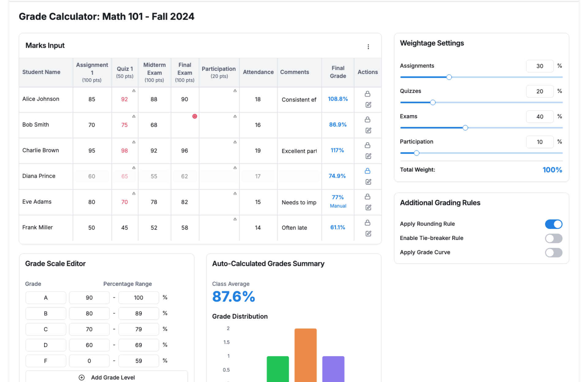Enable the Tie-breaker Rule toggle
This screenshot has height=382, width=588.
(553, 238)
